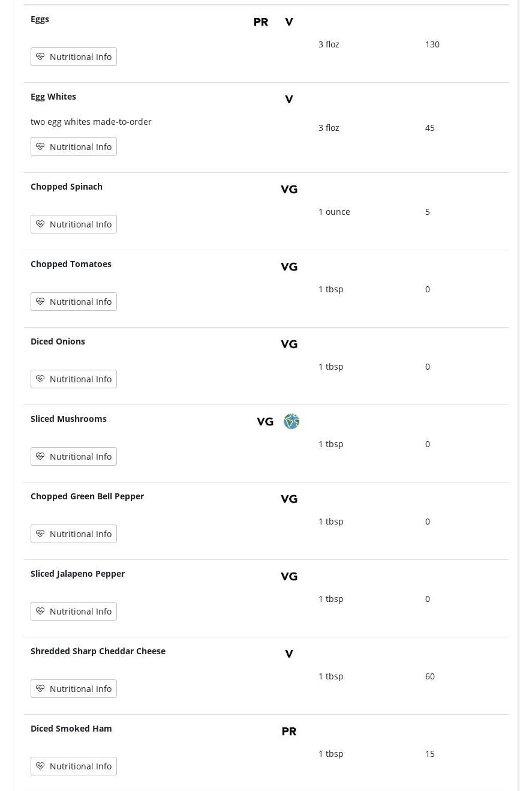Click the VG icon for Sliced Jalapeno Pepper
This screenshot has width=532, height=791.
pyautogui.click(x=289, y=577)
